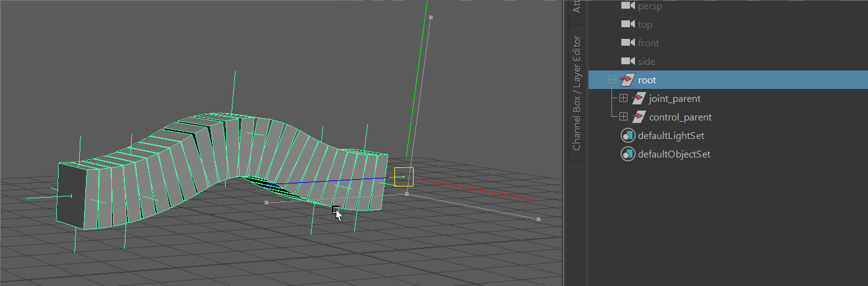Click the defaultLightSet set icon

(x=628, y=135)
